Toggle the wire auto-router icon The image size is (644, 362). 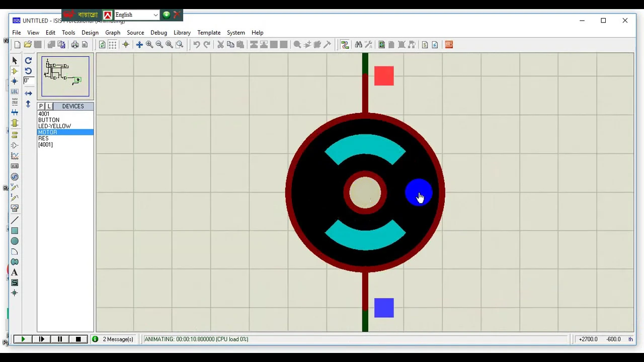coord(345,45)
